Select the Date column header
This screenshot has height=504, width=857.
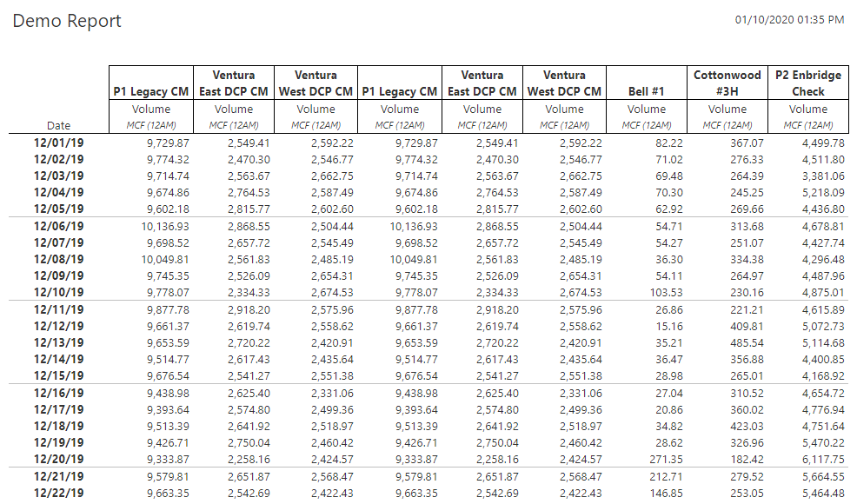pyautogui.click(x=58, y=125)
